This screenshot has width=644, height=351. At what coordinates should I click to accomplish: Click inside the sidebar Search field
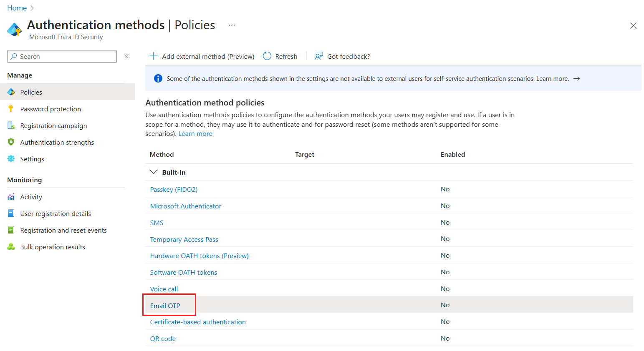[x=61, y=56]
